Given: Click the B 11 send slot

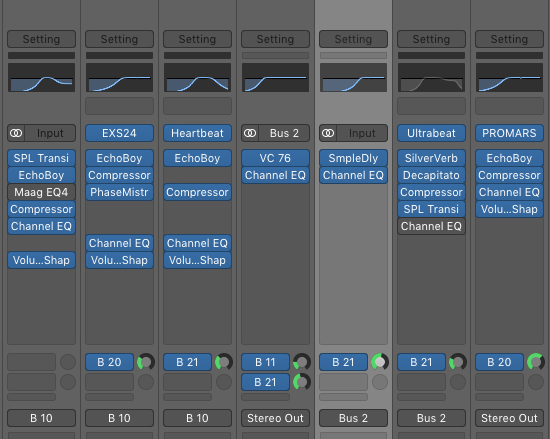Looking at the screenshot, I should [x=266, y=362].
